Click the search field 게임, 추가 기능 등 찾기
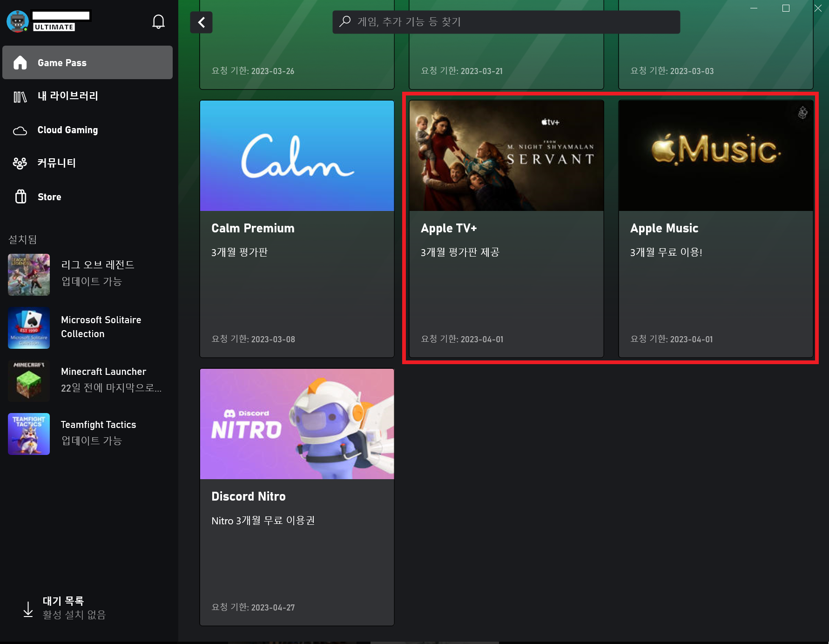The height and width of the screenshot is (644, 829). click(506, 22)
